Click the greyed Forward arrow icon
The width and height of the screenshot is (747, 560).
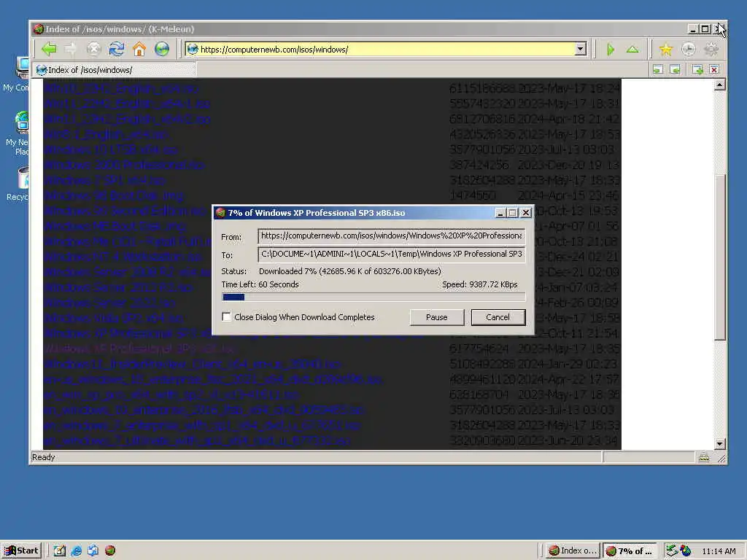tap(71, 49)
